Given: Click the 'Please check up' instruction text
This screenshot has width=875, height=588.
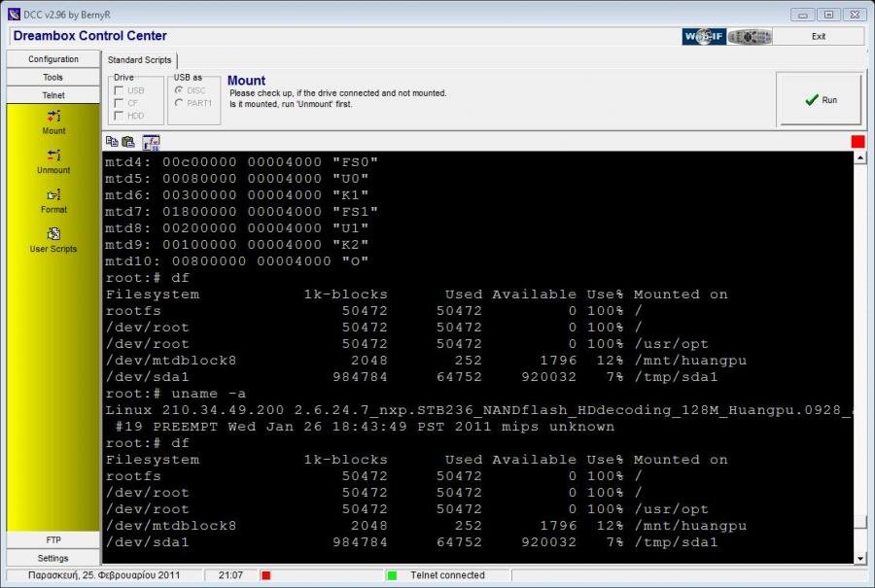Looking at the screenshot, I should 338,93.
